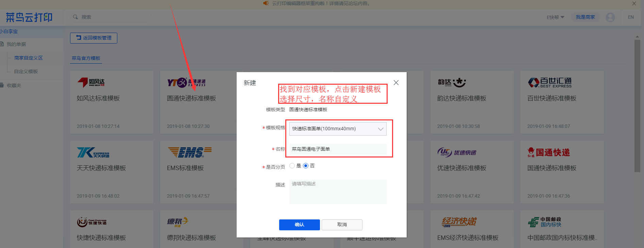Image resolution: width=644 pixels, height=248 pixels.
Task: Switch language with the EN link
Action: click(x=631, y=17)
